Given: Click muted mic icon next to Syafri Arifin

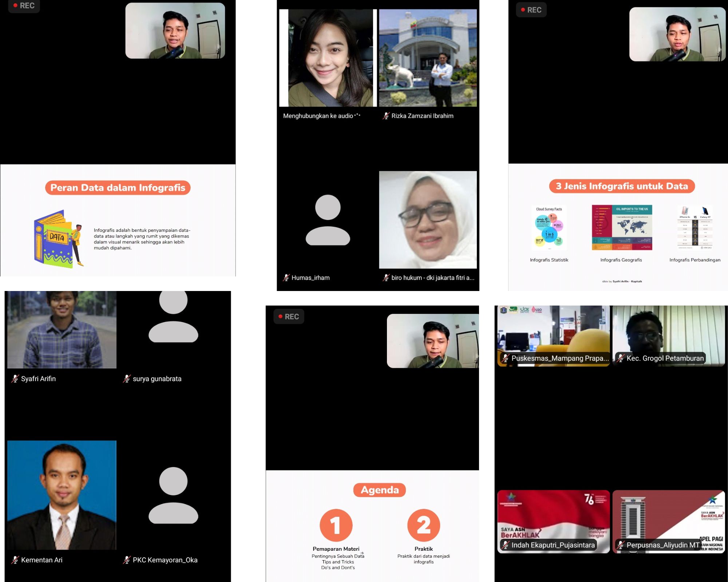Looking at the screenshot, I should 15,379.
